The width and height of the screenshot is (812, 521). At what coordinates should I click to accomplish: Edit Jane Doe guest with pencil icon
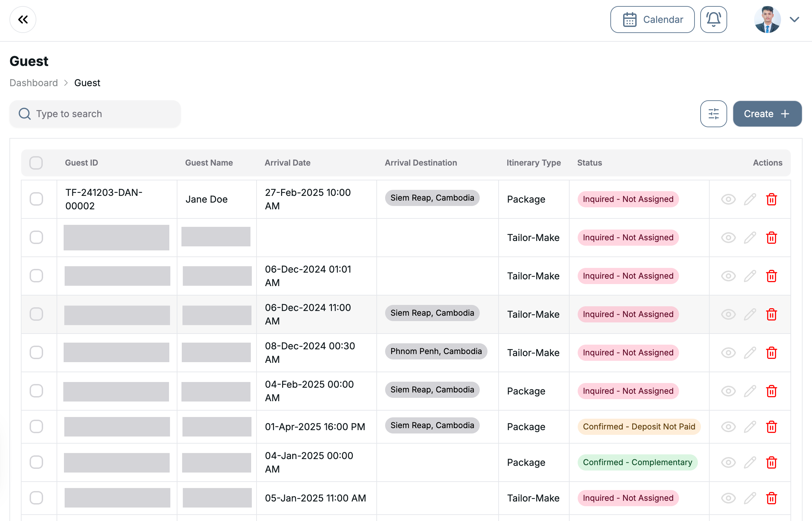750,199
